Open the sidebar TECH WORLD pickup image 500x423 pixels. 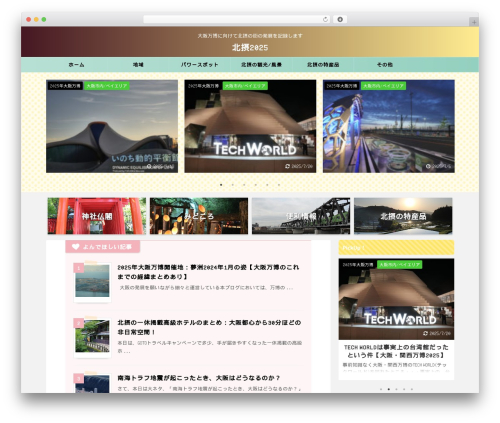click(x=396, y=299)
